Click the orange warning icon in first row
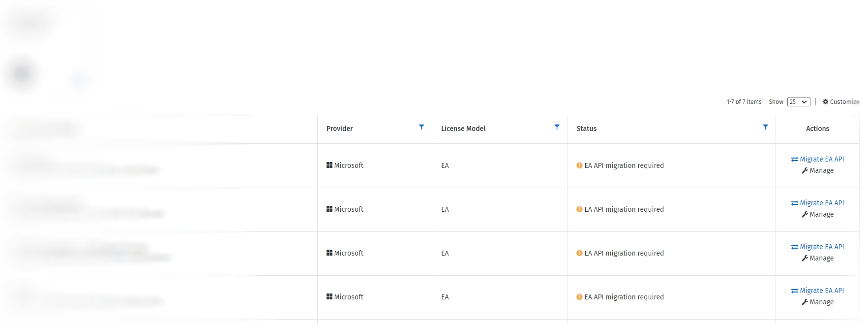 tap(579, 165)
